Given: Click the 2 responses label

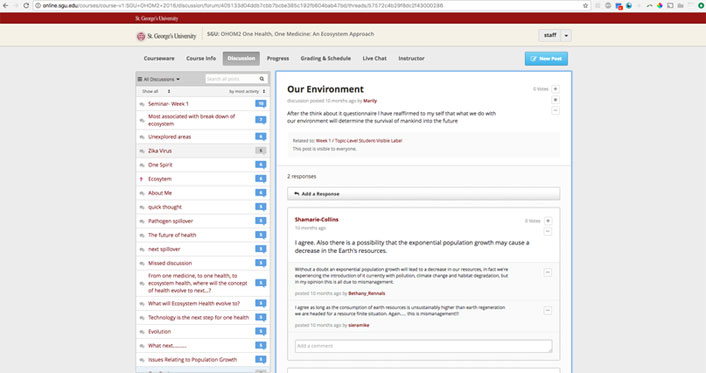Looking at the screenshot, I should click(302, 176).
